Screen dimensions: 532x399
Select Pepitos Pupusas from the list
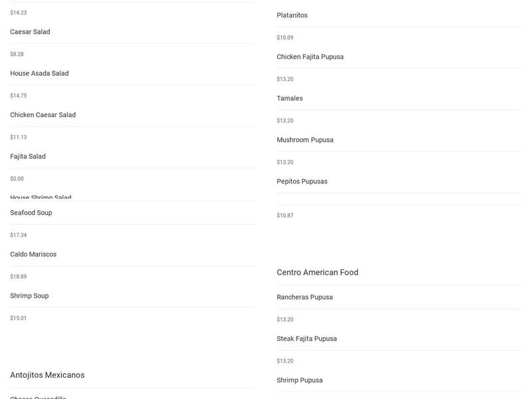point(302,182)
